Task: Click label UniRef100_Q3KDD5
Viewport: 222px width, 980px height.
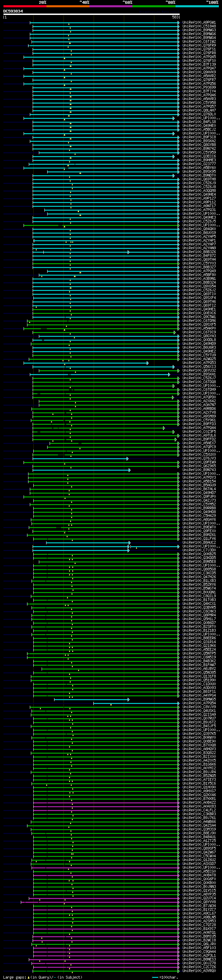Action: 199,558
